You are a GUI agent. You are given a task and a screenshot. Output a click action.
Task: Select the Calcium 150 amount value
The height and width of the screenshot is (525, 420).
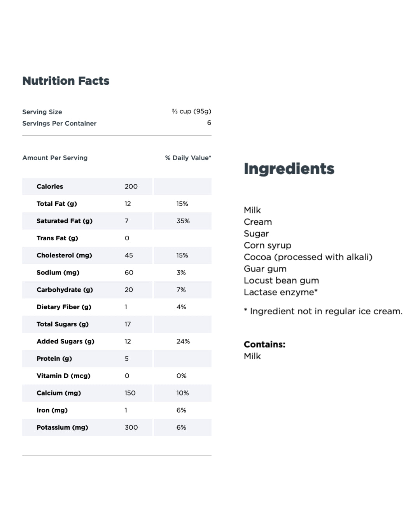pyautogui.click(x=130, y=393)
